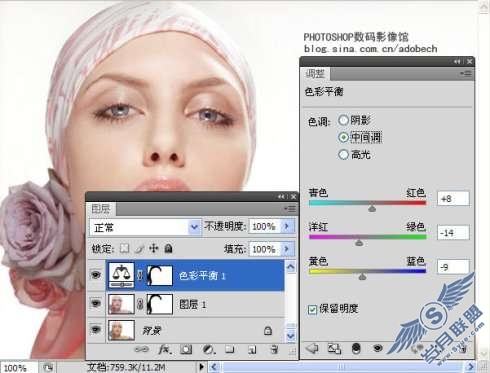Click horizontal scrollbar right arrow
This screenshot has height=373, width=490.
point(471,367)
